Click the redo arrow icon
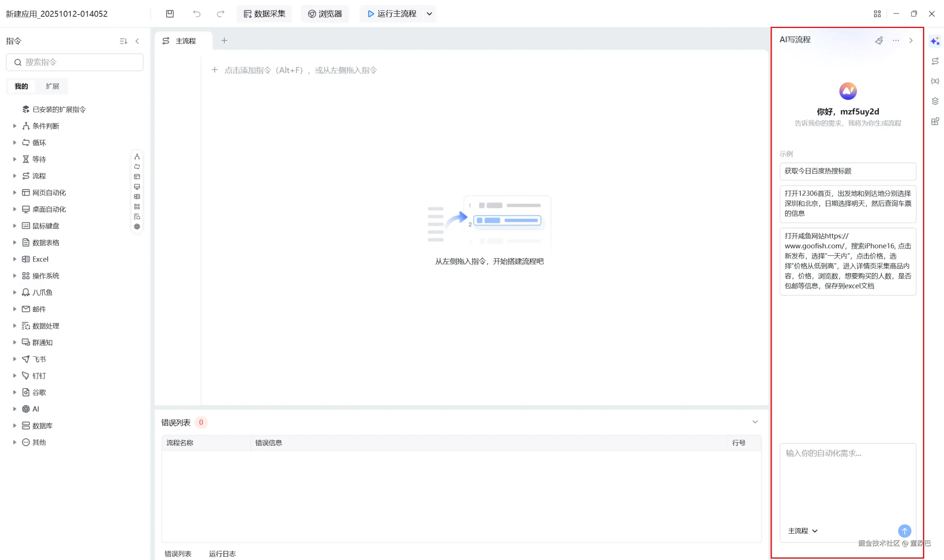Viewport: 944px width, 560px height. click(221, 14)
